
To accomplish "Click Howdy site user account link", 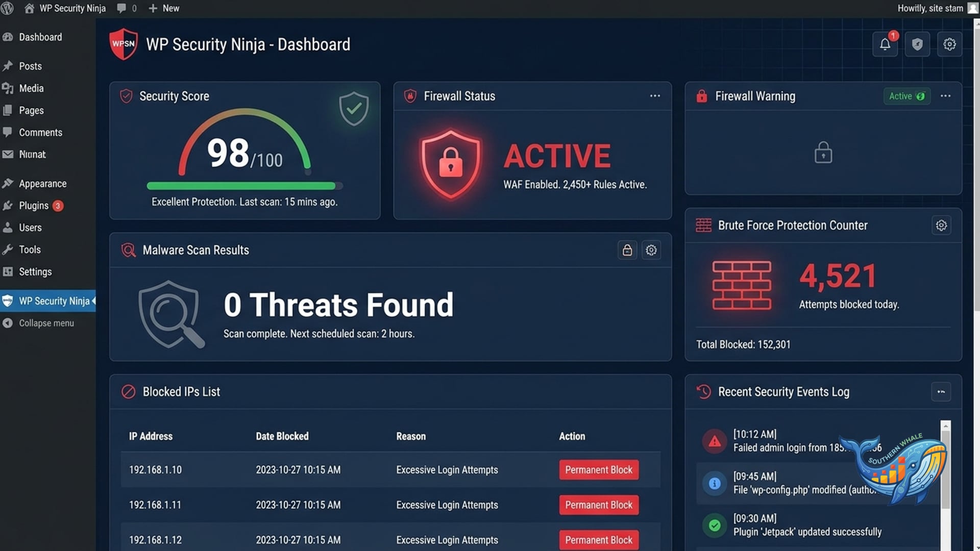I will coord(930,8).
